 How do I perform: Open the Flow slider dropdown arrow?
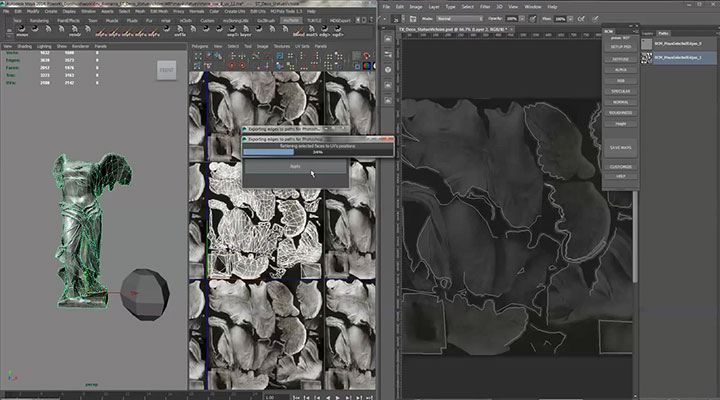click(570, 19)
